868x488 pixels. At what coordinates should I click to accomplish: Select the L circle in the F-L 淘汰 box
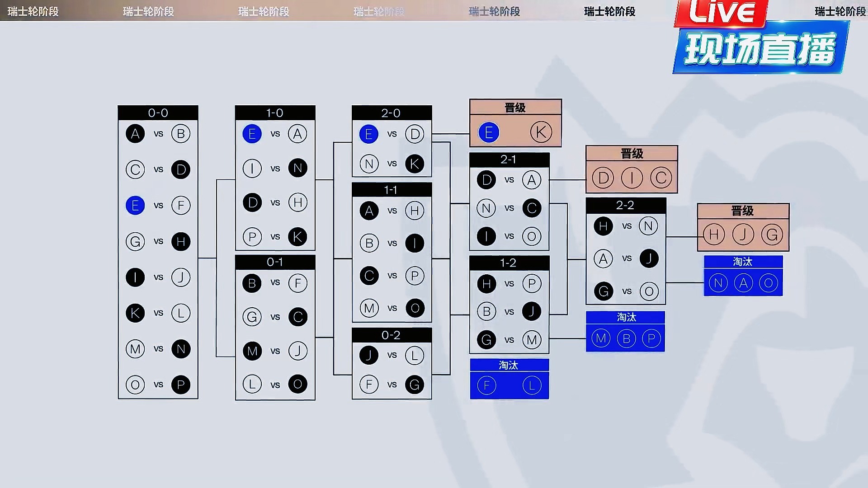(x=532, y=385)
